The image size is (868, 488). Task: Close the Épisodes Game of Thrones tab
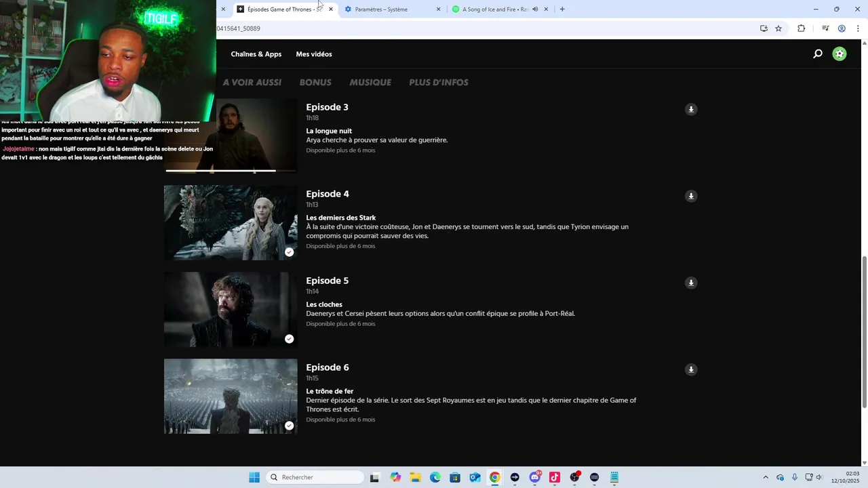pyautogui.click(x=331, y=9)
